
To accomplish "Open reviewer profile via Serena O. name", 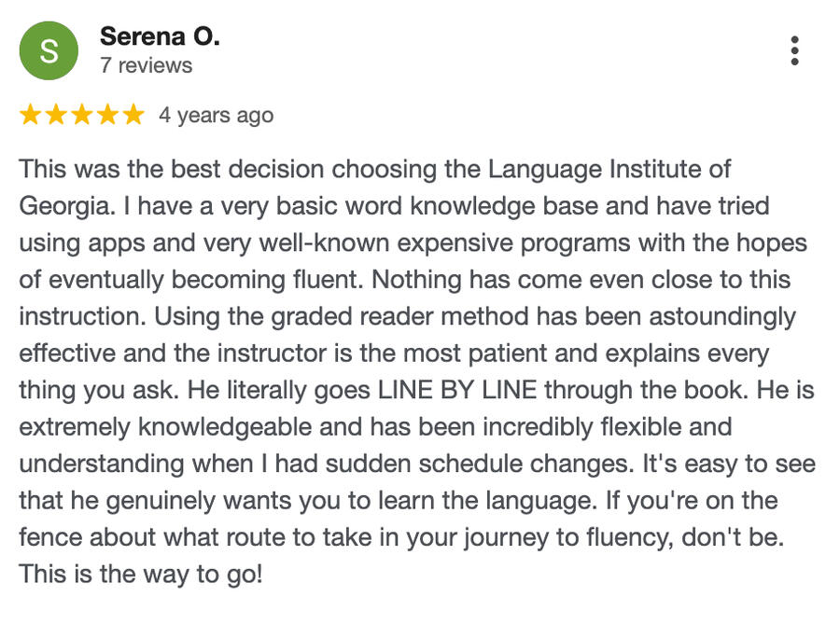I will tap(160, 37).
